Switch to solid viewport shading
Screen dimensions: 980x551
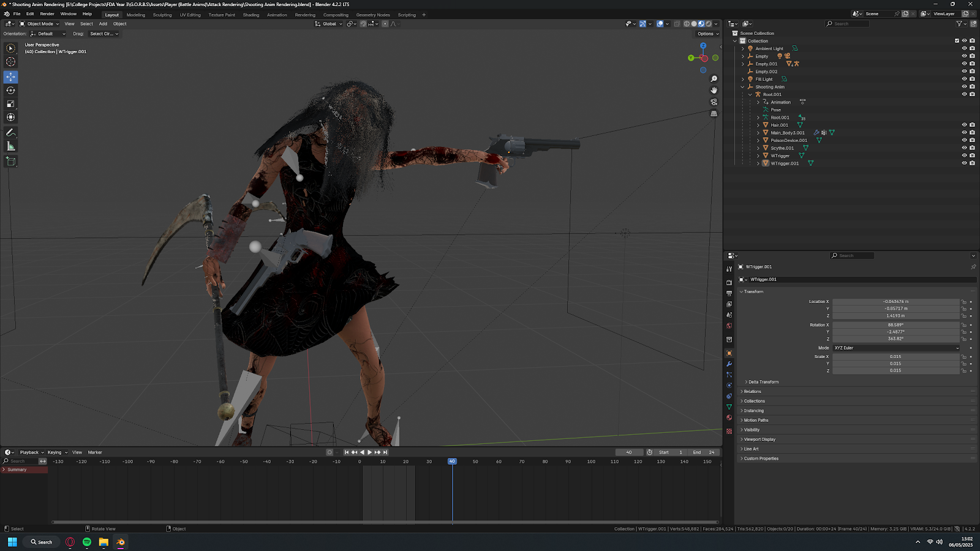click(694, 24)
